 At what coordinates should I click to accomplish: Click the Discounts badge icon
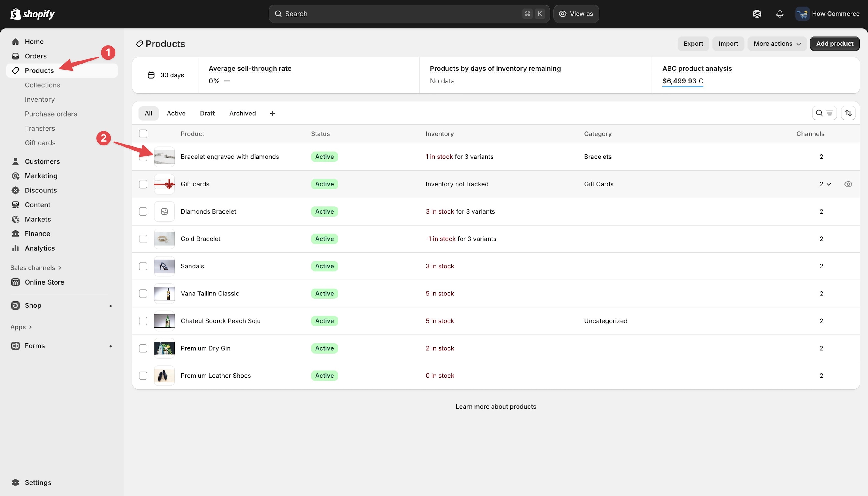tap(15, 190)
